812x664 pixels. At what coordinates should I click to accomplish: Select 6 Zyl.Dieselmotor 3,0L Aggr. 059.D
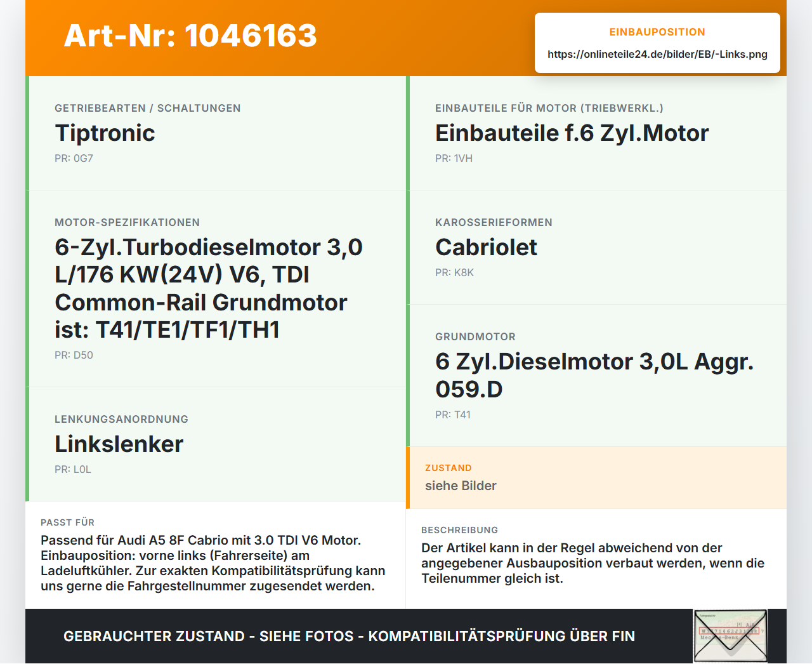tap(594, 375)
